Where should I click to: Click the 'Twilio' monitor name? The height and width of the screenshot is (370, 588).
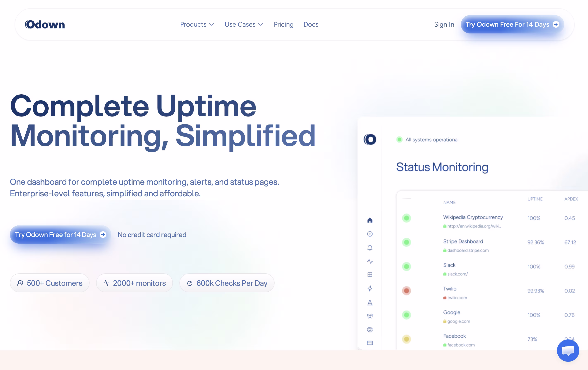[450, 288]
